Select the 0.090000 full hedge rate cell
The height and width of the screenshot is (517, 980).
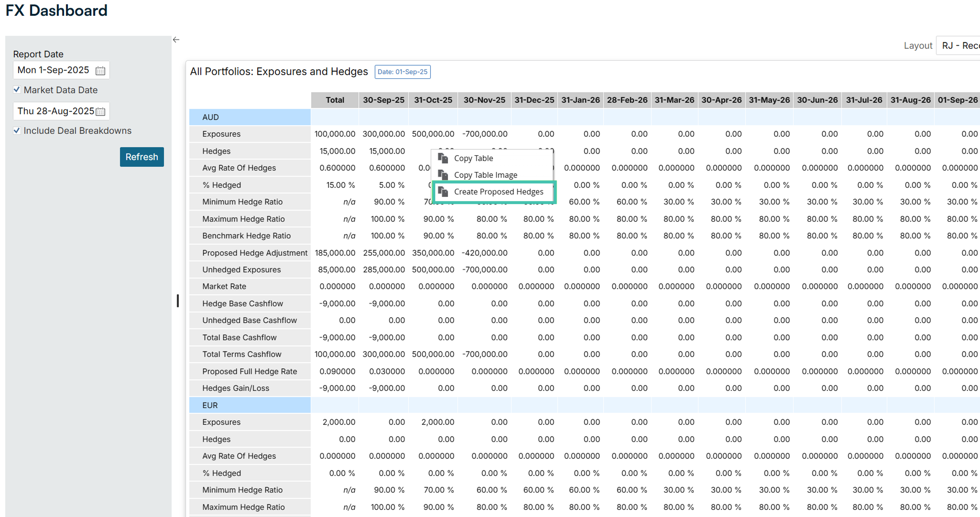point(335,371)
